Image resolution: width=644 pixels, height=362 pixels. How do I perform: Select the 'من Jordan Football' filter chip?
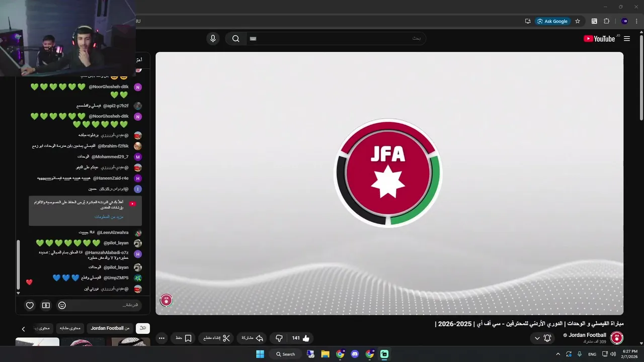tap(110, 328)
